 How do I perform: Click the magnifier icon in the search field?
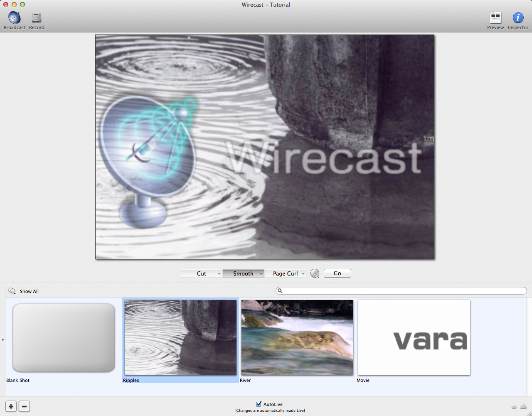tap(280, 291)
